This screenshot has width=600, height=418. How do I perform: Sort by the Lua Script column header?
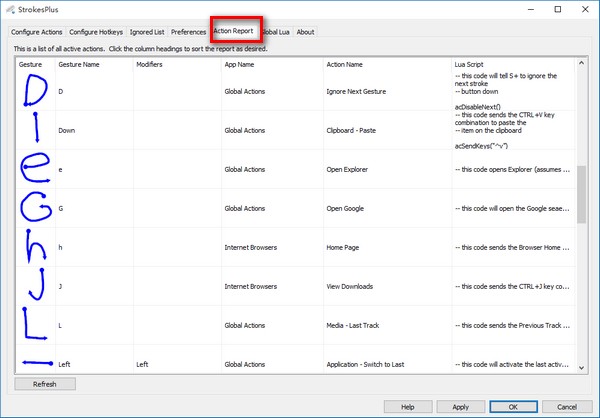469,64
